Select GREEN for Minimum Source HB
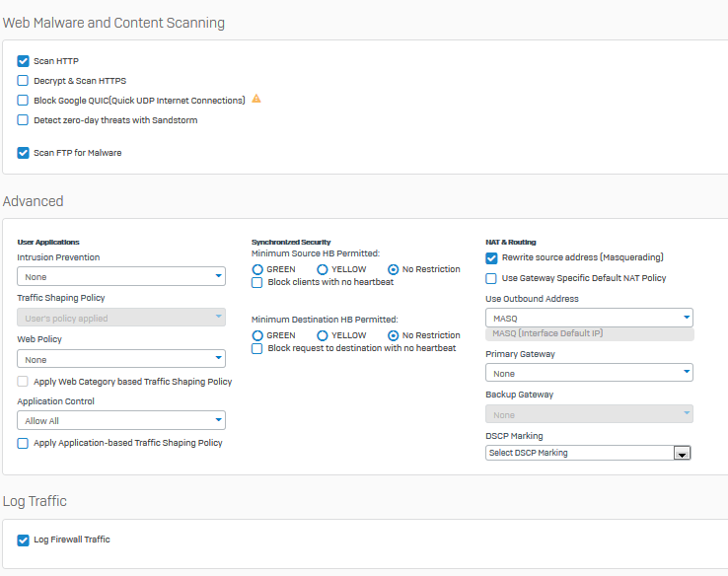The width and height of the screenshot is (728, 576). coord(258,269)
